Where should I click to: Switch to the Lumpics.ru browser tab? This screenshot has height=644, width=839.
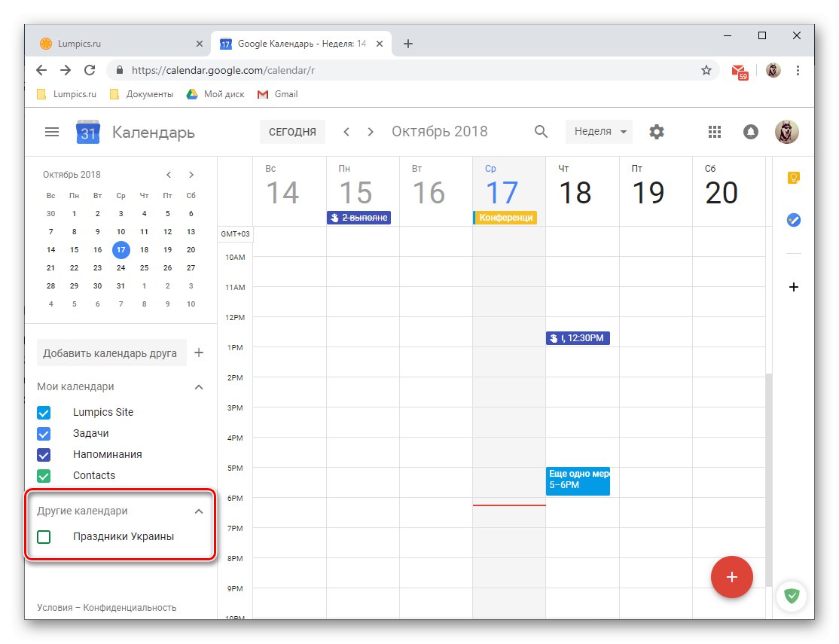(121, 43)
